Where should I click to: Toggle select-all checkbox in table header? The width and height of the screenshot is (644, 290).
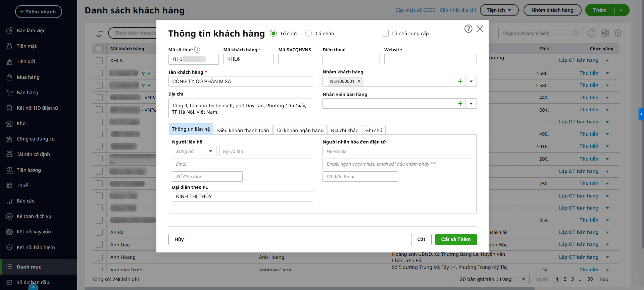[99, 49]
